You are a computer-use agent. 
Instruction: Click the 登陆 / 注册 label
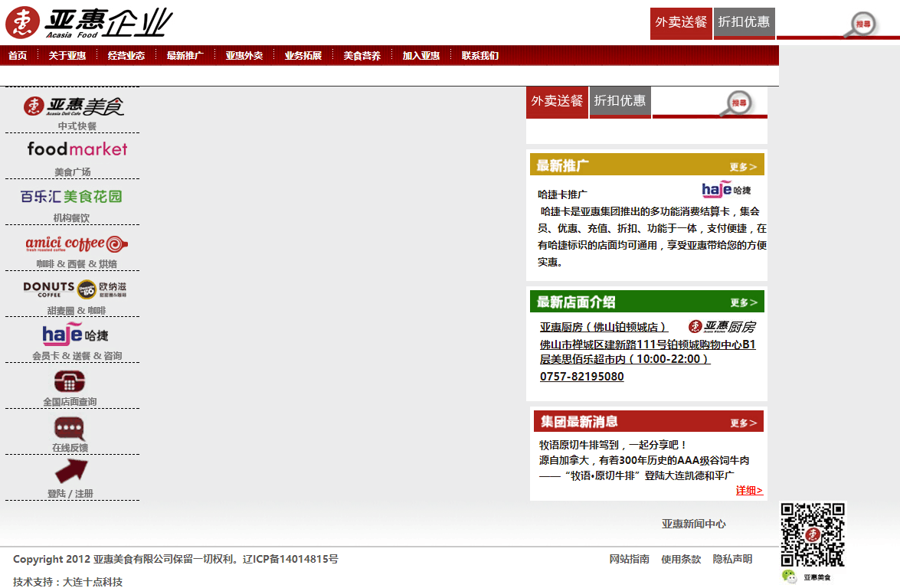pyautogui.click(x=70, y=493)
